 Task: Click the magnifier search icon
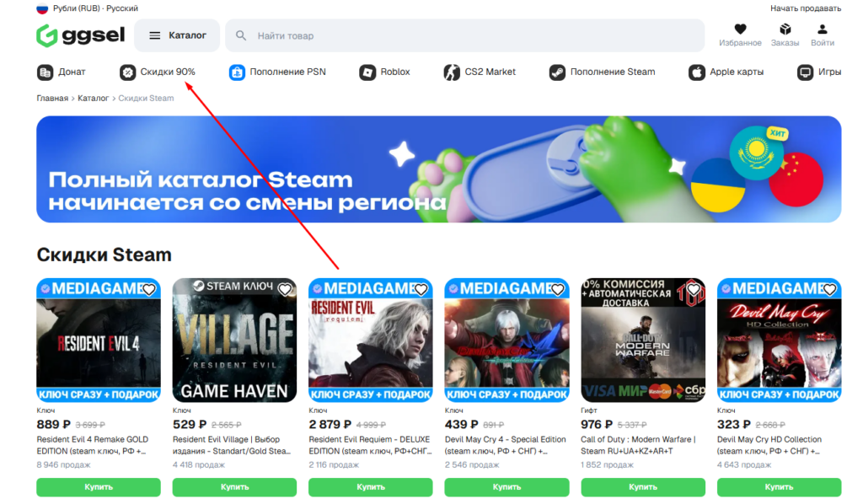(241, 35)
